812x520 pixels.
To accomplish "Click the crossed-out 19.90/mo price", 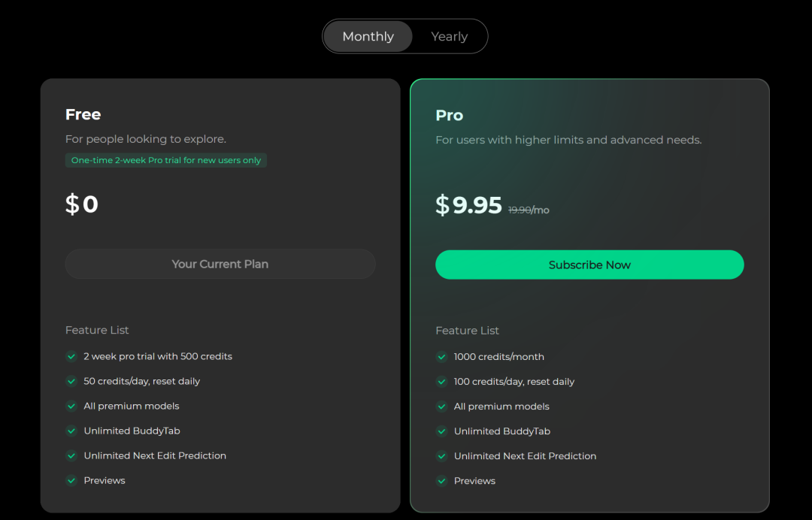I will [529, 210].
